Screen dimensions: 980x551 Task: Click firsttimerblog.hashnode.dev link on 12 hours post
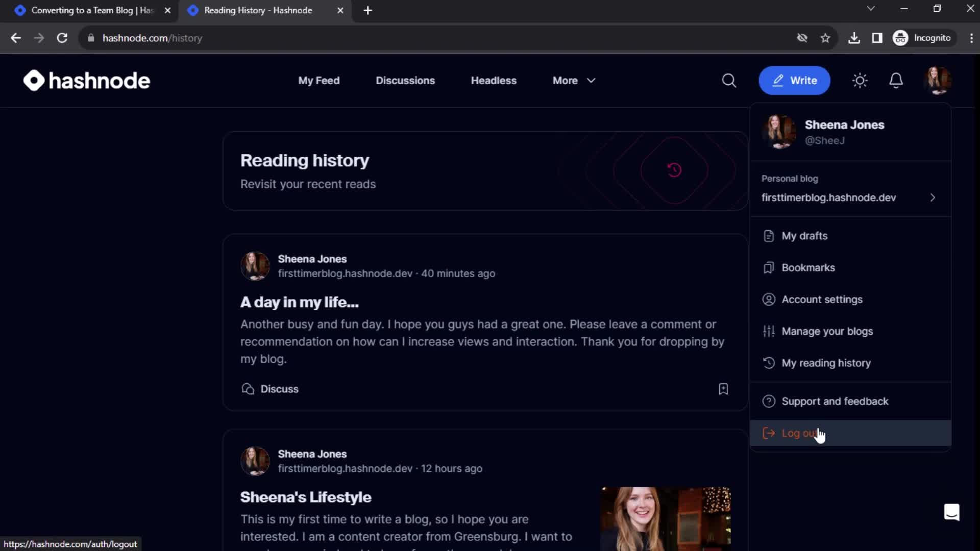(x=345, y=468)
